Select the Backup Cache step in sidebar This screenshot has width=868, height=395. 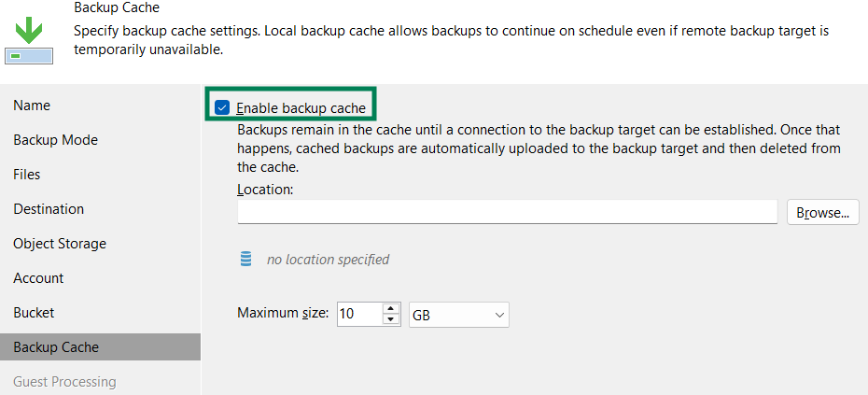click(56, 347)
